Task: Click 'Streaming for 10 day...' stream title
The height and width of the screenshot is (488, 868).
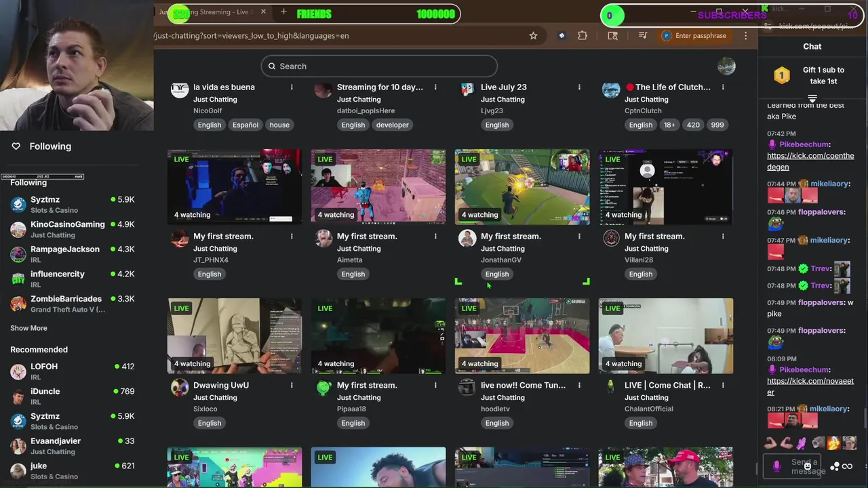Action: [x=380, y=87]
